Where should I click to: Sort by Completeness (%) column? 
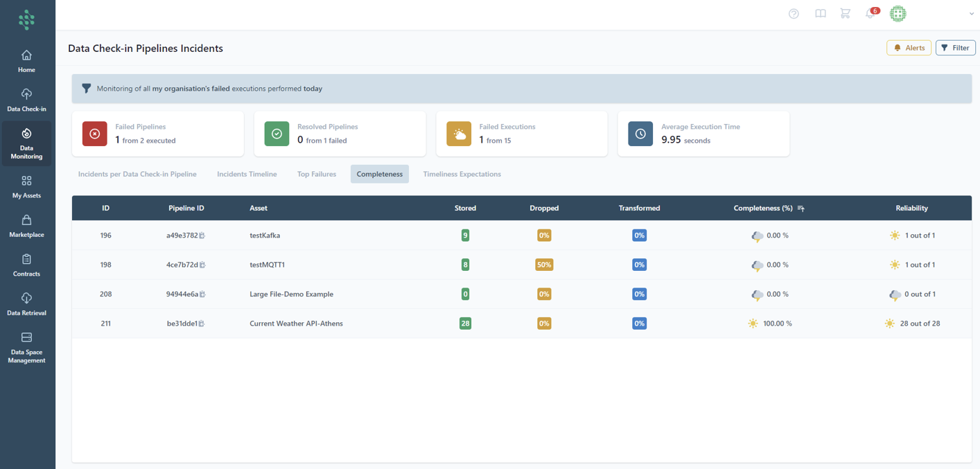click(800, 208)
